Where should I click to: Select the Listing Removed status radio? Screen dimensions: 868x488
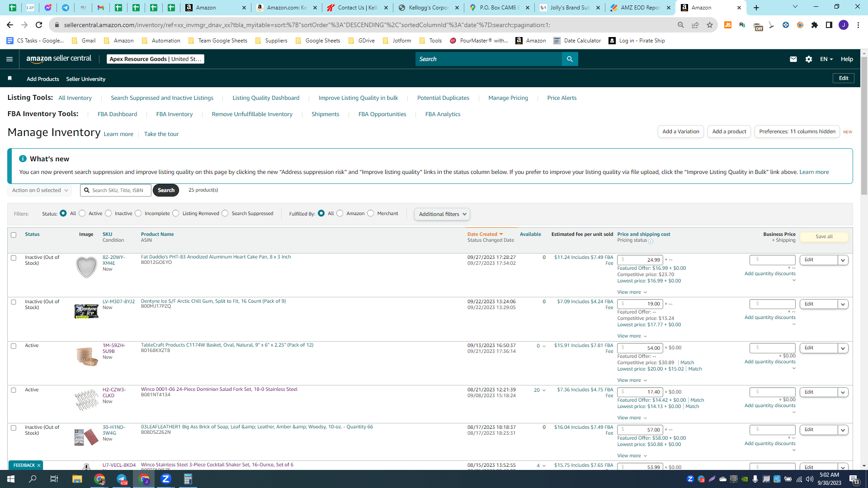click(176, 213)
